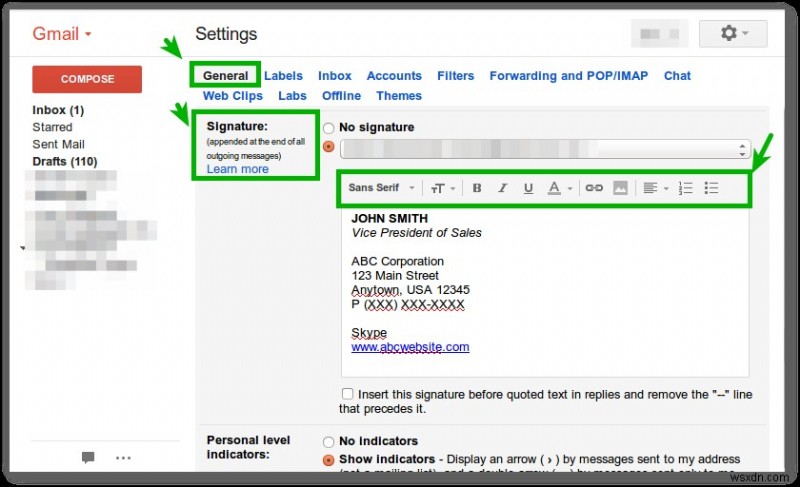Viewport: 800px width, 487px height.
Task: Click the ABC Corporation line
Action: (397, 261)
